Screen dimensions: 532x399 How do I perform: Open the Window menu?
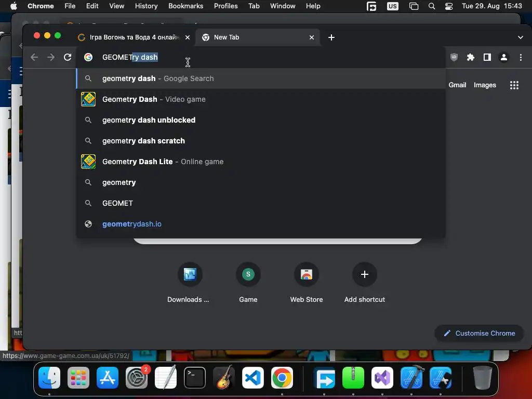tap(283, 6)
